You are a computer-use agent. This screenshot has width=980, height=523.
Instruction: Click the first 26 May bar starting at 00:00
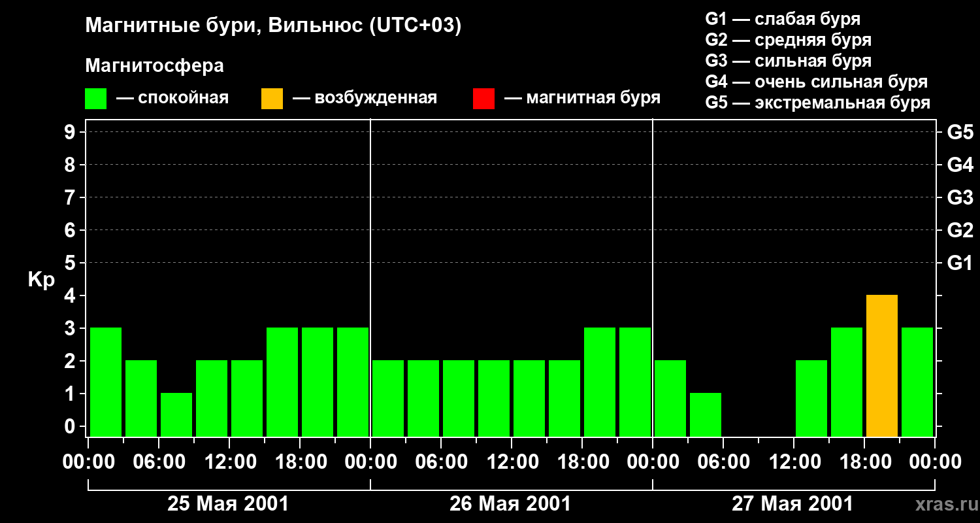(x=388, y=399)
